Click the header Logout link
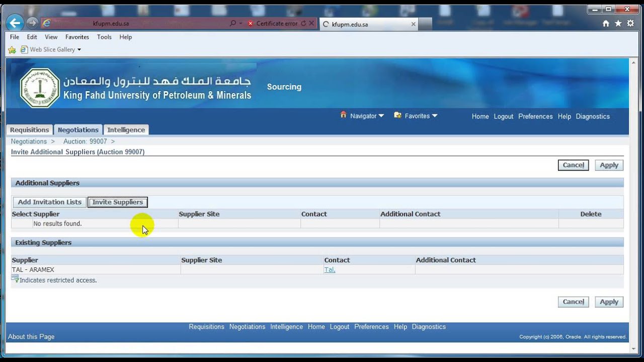Image resolution: width=644 pixels, height=362 pixels. coord(503,116)
